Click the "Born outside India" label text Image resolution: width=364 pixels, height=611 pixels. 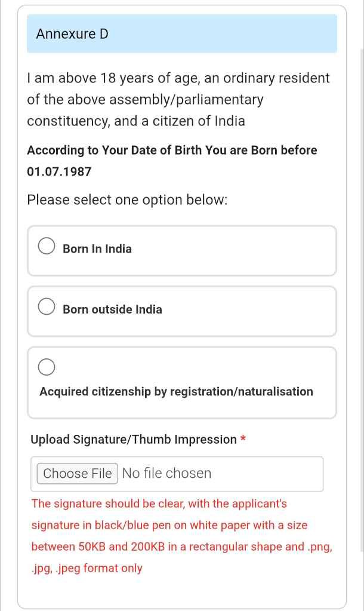point(112,309)
